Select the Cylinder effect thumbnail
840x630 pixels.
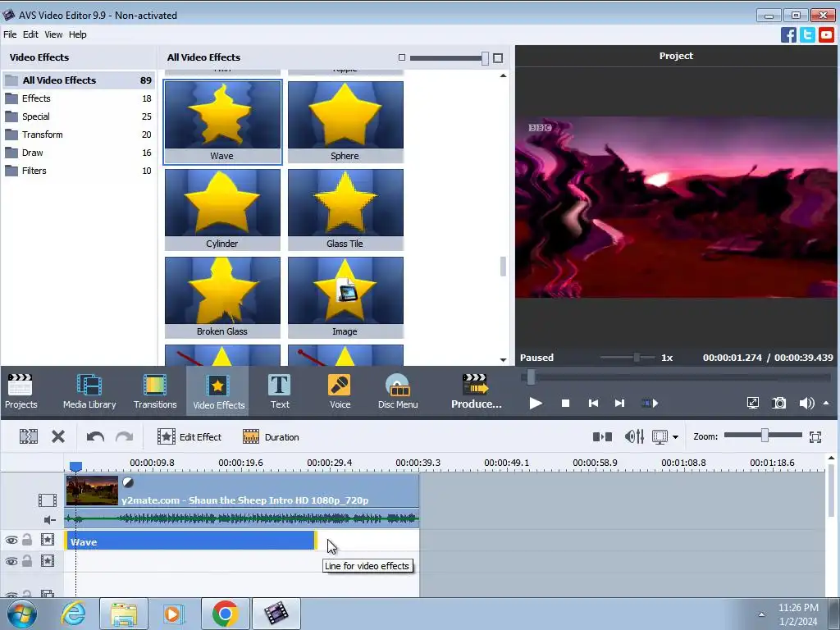pos(222,209)
